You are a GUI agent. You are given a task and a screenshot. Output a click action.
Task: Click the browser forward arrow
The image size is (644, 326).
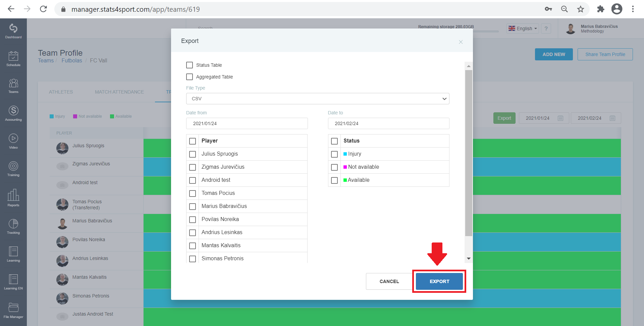(x=27, y=9)
